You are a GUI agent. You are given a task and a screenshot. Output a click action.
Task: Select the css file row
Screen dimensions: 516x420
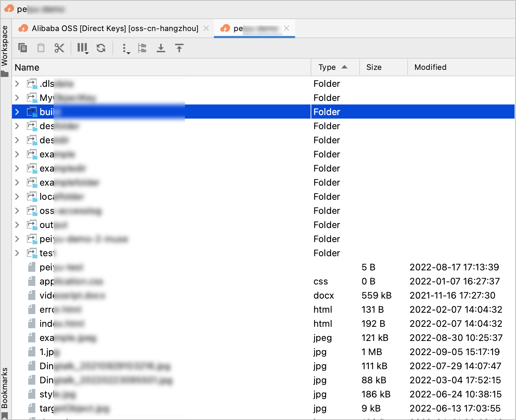click(263, 281)
